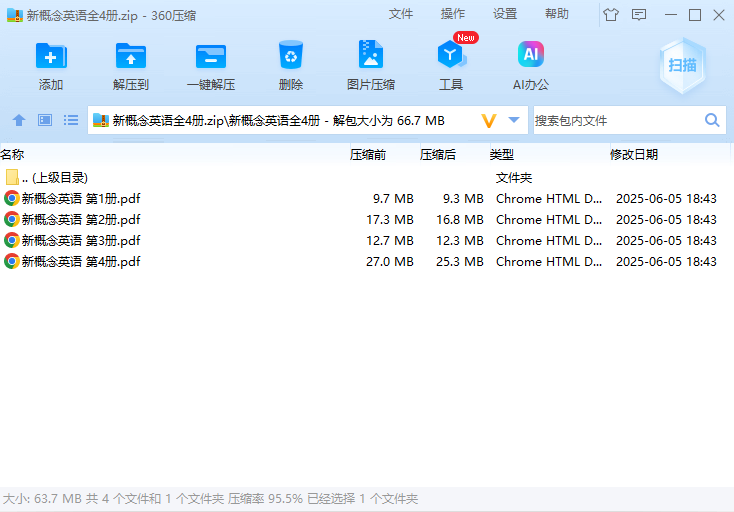Click the search magnifier icon
The width and height of the screenshot is (734, 512).
[x=712, y=120]
